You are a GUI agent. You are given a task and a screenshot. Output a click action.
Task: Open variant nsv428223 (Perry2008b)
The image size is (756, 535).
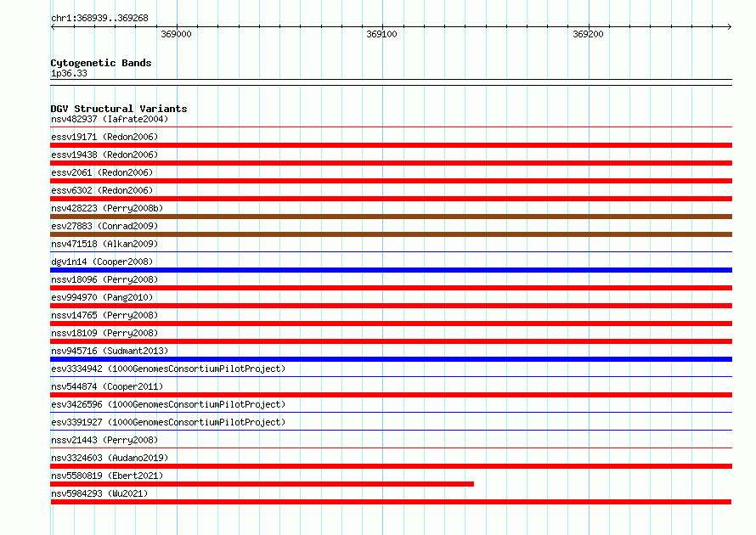click(107, 208)
